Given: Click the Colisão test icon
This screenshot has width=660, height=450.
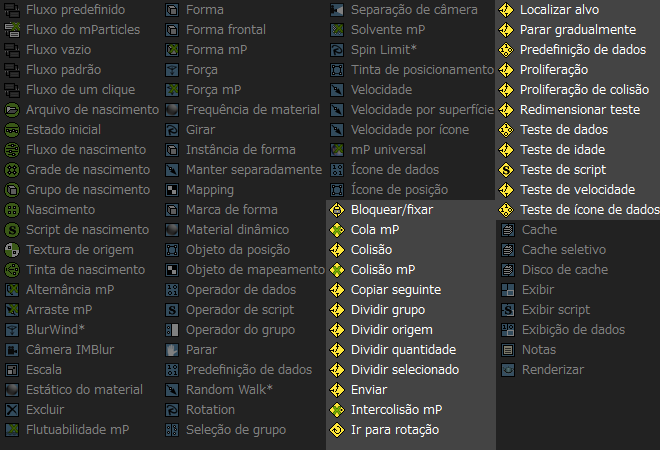Looking at the screenshot, I should click(337, 250).
